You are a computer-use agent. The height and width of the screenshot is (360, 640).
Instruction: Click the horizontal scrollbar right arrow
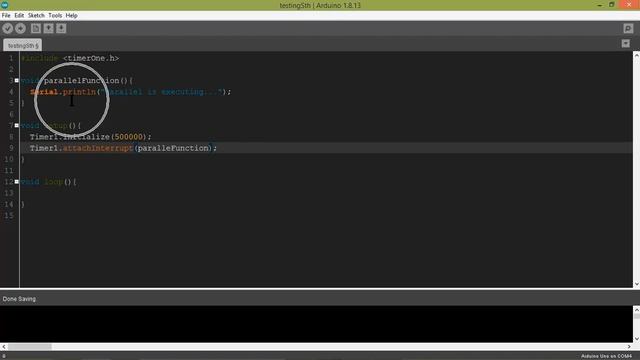[x=629, y=347]
